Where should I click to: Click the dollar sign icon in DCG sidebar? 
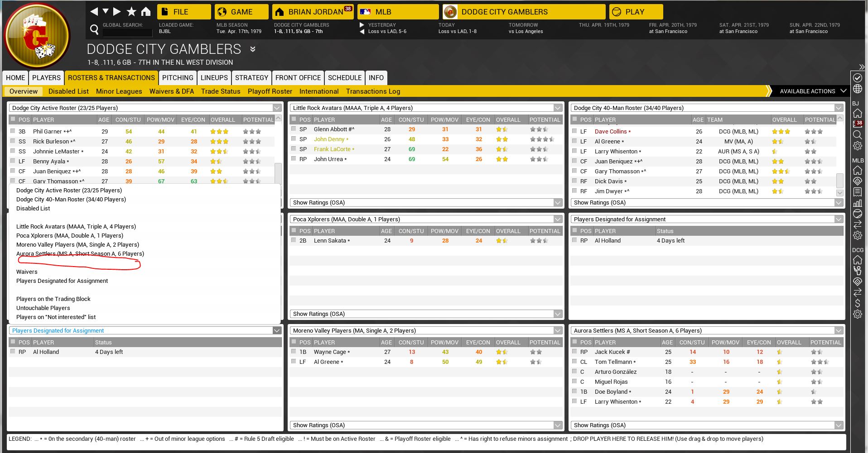click(x=858, y=303)
